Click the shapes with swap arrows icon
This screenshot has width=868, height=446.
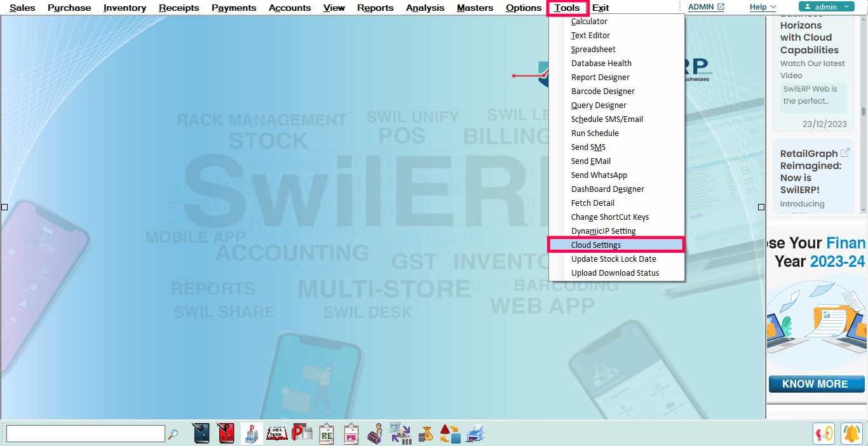click(450, 433)
